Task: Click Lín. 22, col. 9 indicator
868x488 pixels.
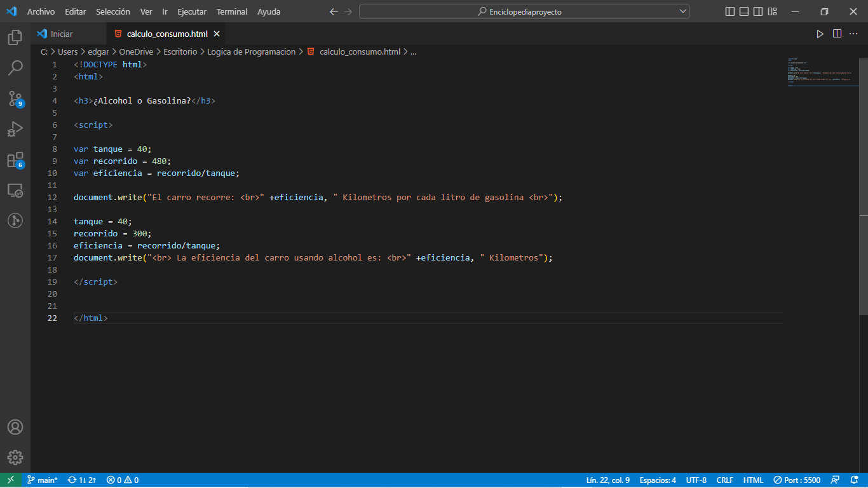Action: click(x=607, y=480)
